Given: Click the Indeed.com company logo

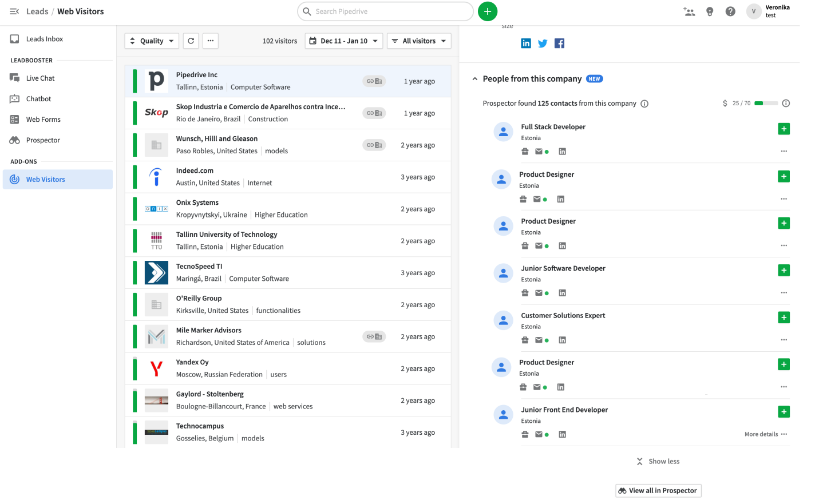Looking at the screenshot, I should tap(156, 177).
